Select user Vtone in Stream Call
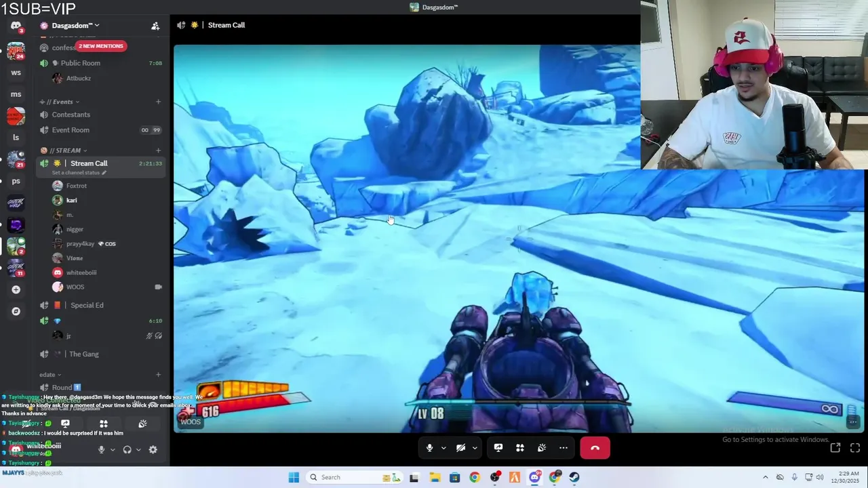868x488 pixels. [75, 258]
